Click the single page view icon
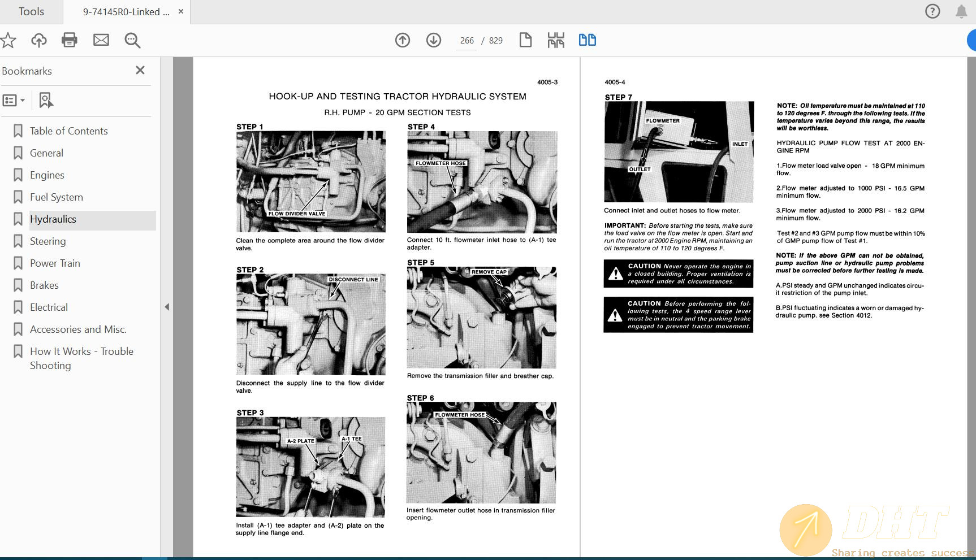The image size is (976, 560). [x=525, y=40]
